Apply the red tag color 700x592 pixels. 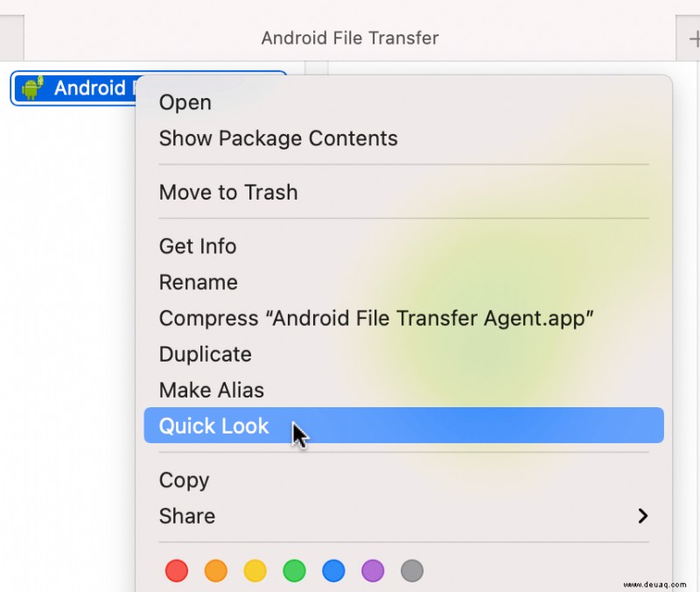(177, 571)
